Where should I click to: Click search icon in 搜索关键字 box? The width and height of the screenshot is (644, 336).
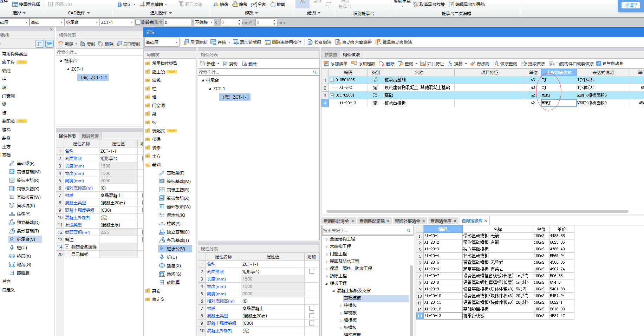pos(409,230)
